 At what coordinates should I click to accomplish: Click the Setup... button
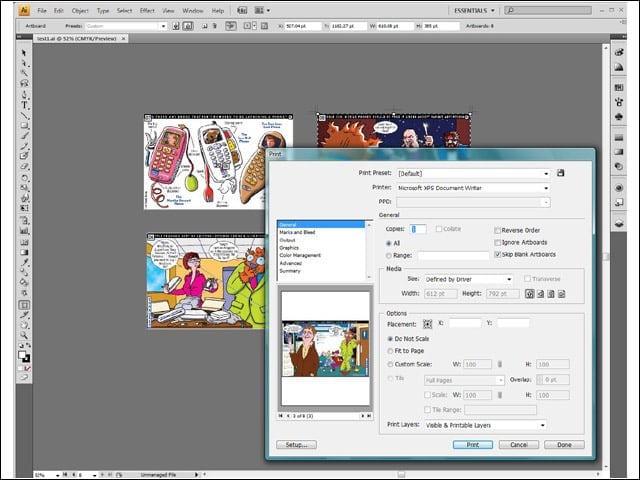(296, 445)
